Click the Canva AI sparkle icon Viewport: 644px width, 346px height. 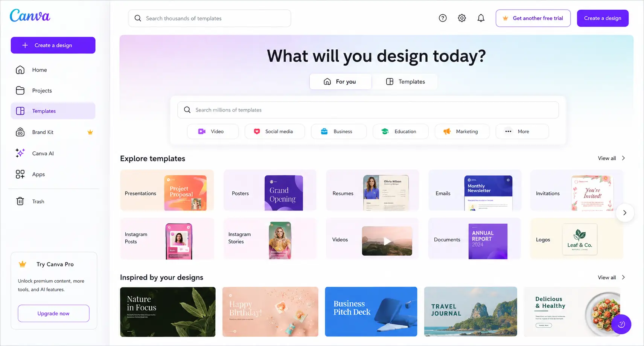click(20, 153)
